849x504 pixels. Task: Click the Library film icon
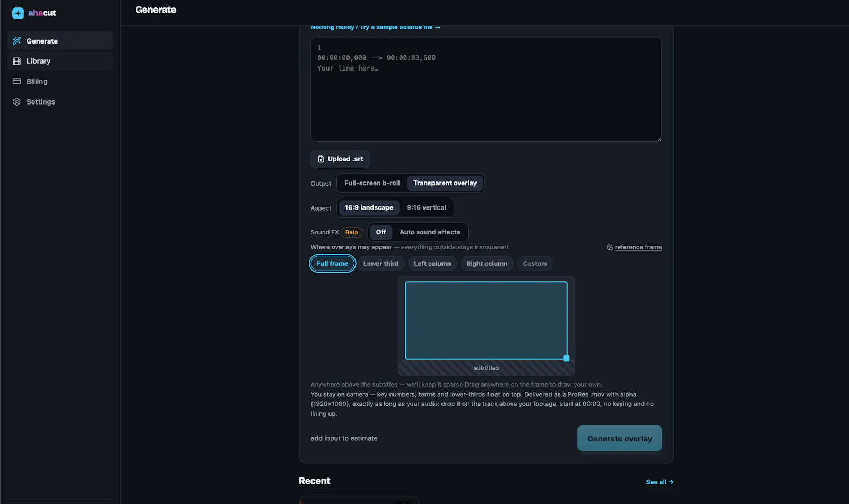17,61
